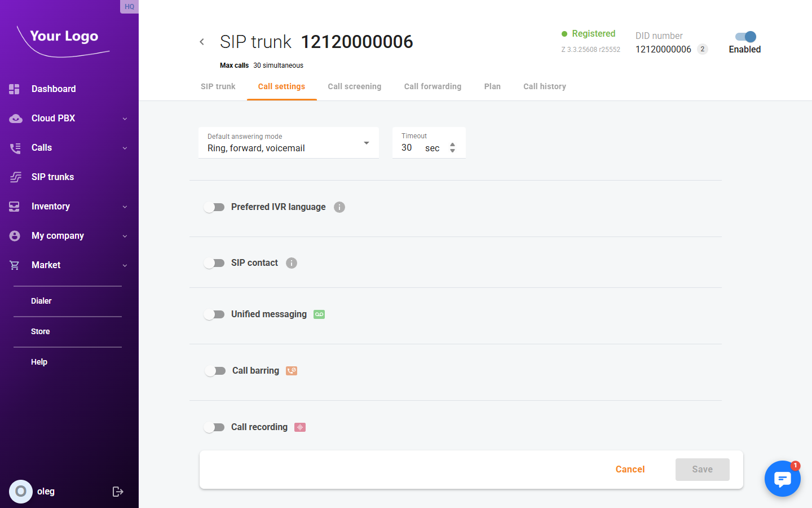The width and height of the screenshot is (812, 508).
Task: Open the live chat bubble icon
Action: click(782, 479)
